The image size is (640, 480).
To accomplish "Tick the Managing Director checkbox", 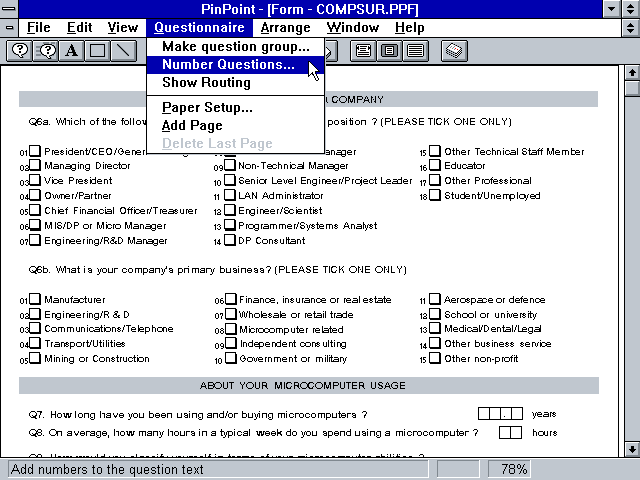I will point(35,165).
